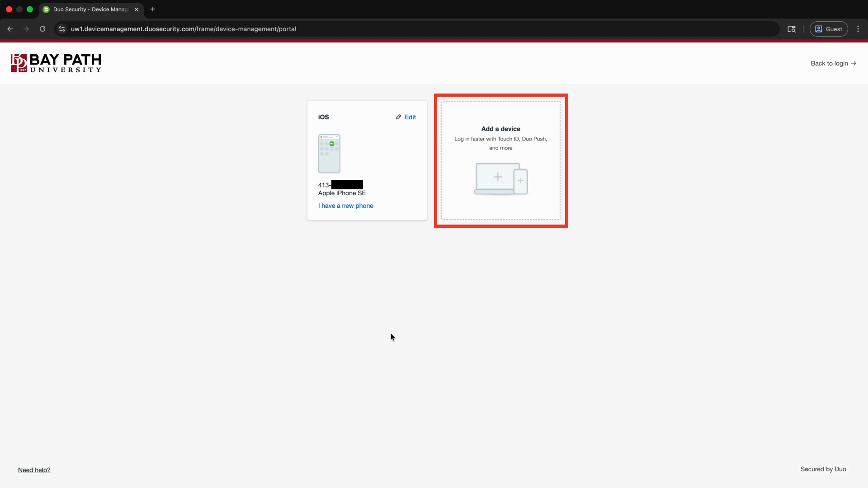Viewport: 868px width, 488px height.
Task: Select the Duo Security - Device Management tab
Action: click(x=91, y=9)
